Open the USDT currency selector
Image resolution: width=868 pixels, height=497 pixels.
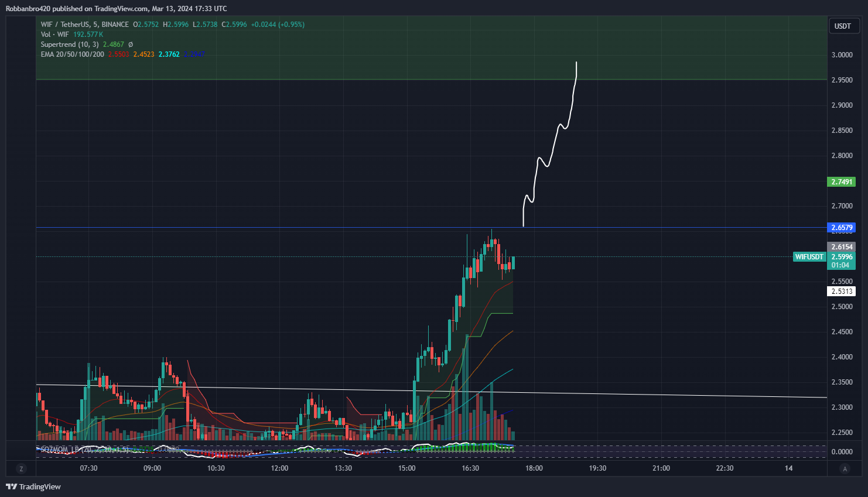[843, 26]
